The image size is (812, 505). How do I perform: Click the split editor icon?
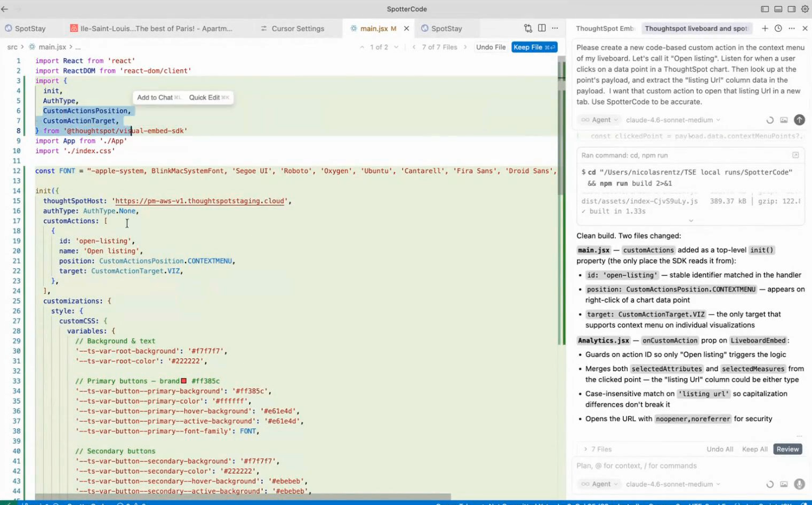click(x=542, y=28)
